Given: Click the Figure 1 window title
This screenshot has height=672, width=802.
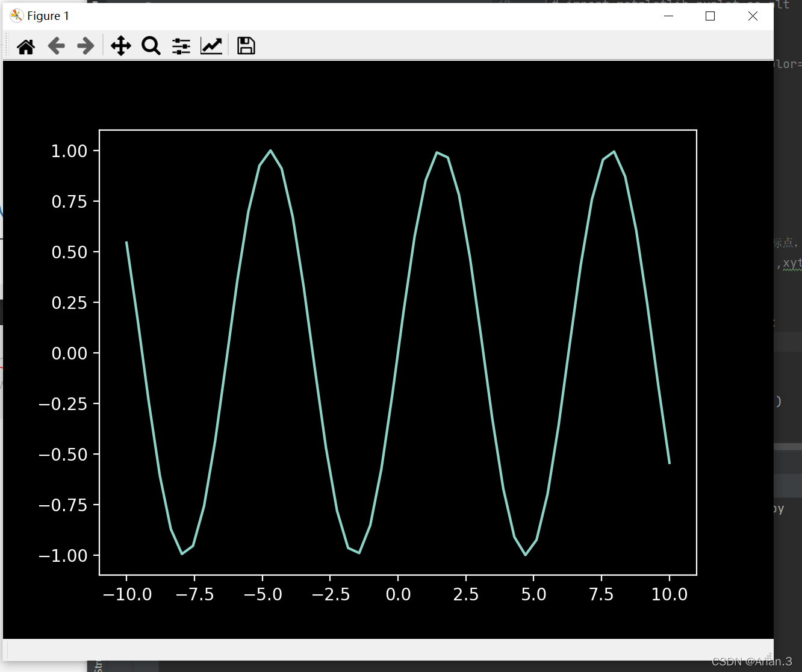Looking at the screenshot, I should click(48, 16).
